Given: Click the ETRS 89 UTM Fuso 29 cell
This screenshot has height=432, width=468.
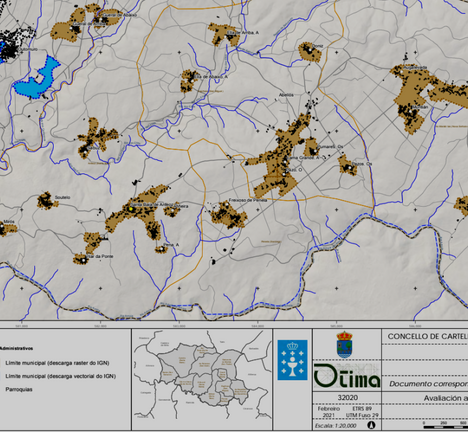Looking at the screenshot, I should pos(362,412).
